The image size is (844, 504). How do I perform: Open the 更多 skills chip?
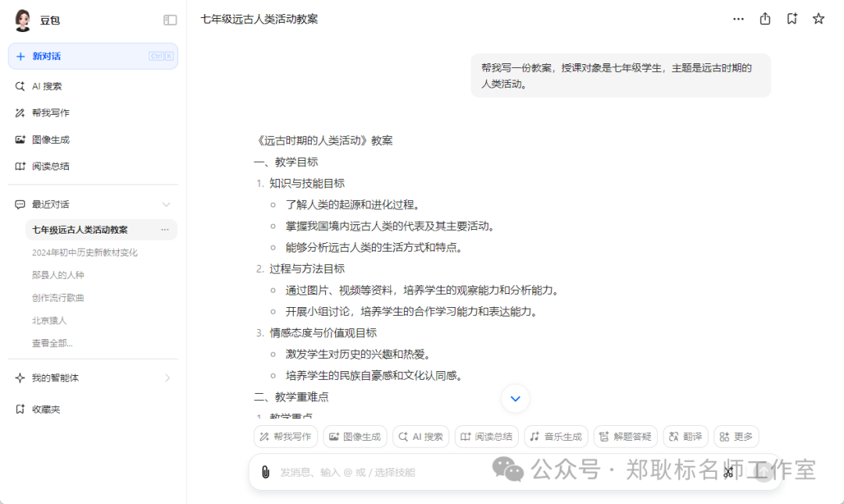(x=736, y=437)
